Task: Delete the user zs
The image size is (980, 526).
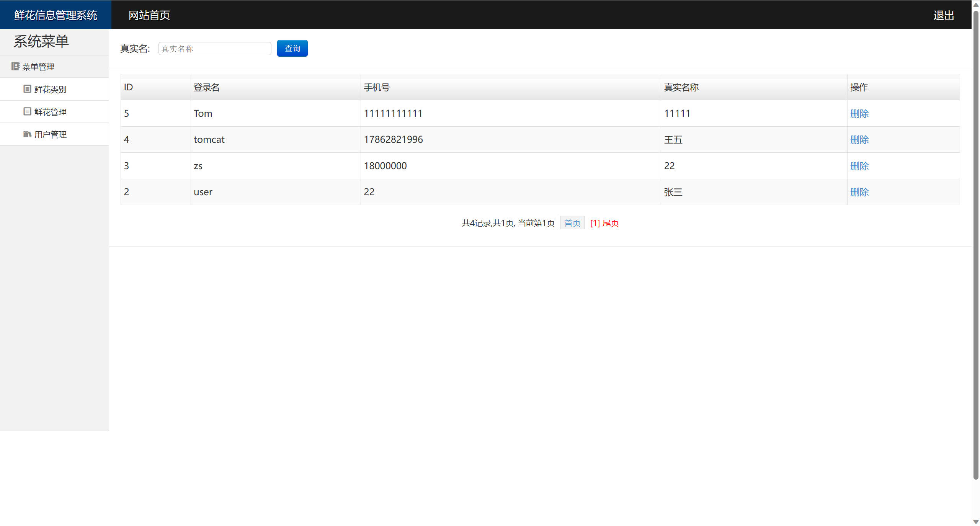Action: (859, 166)
